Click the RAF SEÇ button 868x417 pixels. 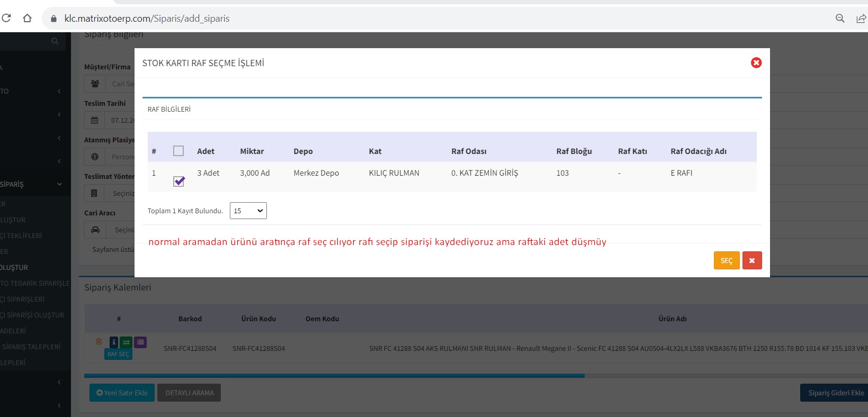pyautogui.click(x=118, y=354)
